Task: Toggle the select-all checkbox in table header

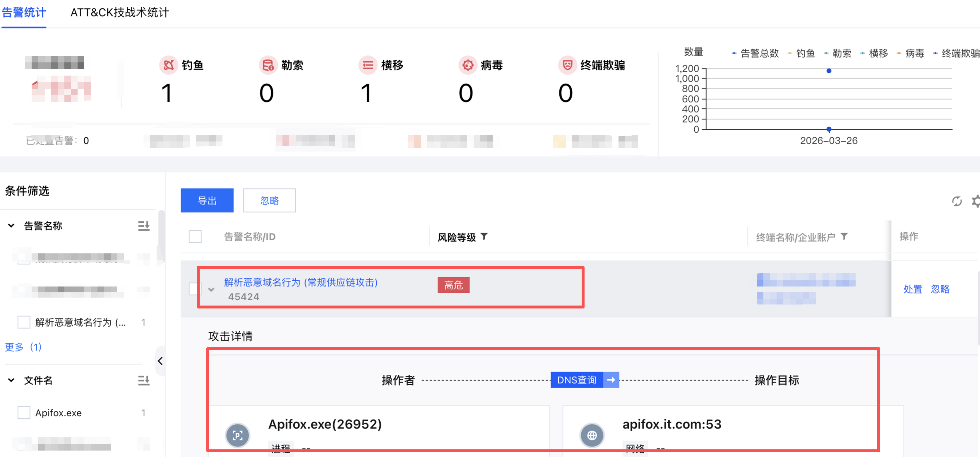Action: point(195,236)
